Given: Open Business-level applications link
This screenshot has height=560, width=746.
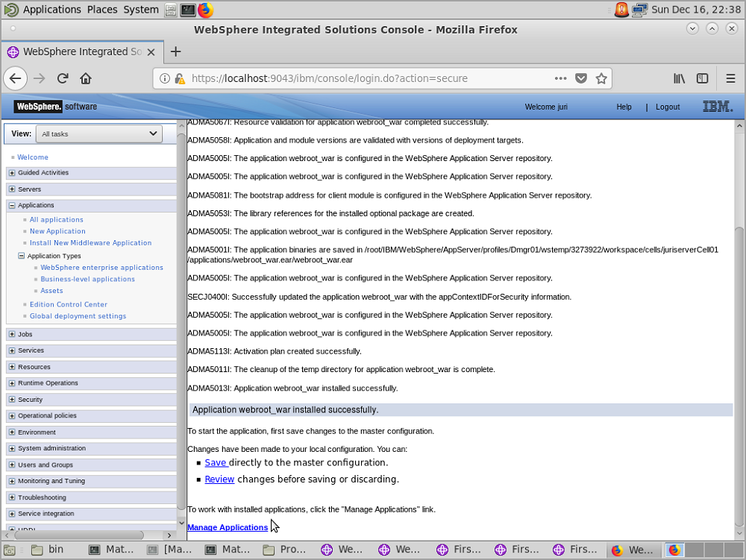Looking at the screenshot, I should 87,279.
